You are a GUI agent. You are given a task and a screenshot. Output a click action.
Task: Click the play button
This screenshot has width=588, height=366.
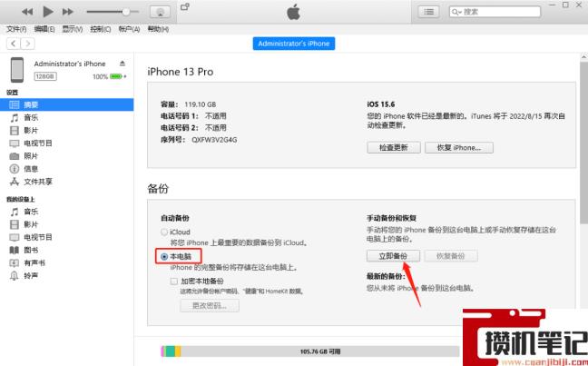coord(47,12)
